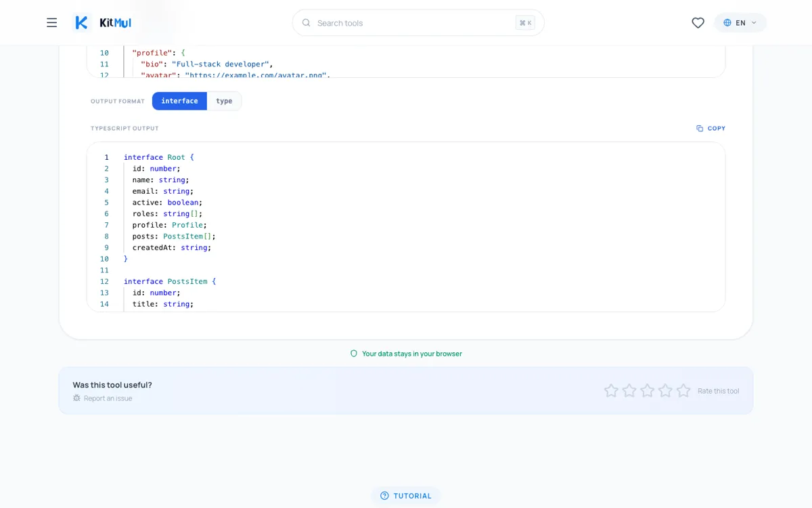Click the heart favorites icon

pos(698,22)
